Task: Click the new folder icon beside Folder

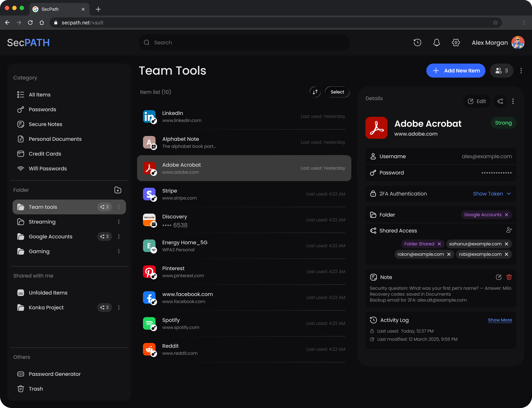Action: pos(118,190)
